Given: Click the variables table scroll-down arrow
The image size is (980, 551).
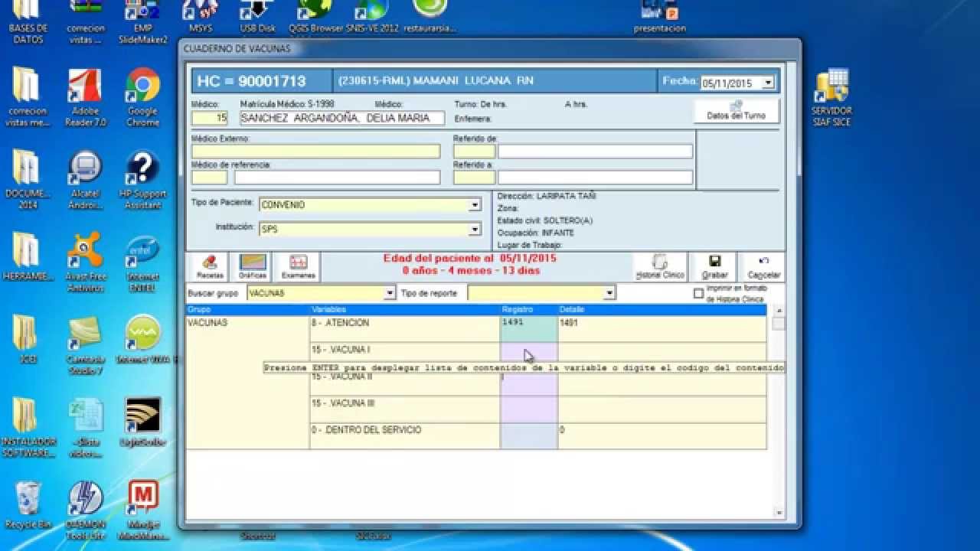Looking at the screenshot, I should click(779, 513).
